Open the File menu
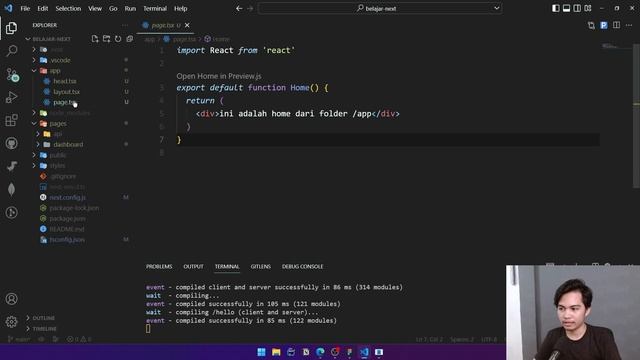 tap(25, 8)
